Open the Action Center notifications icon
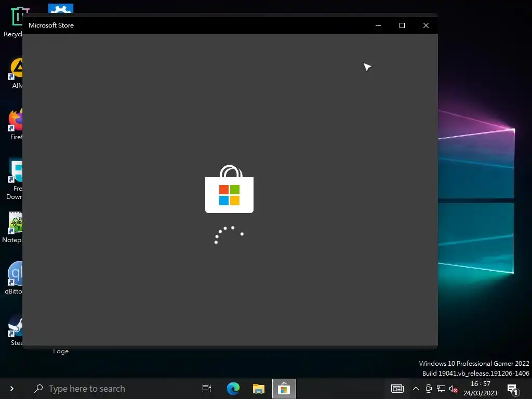 tap(513, 389)
